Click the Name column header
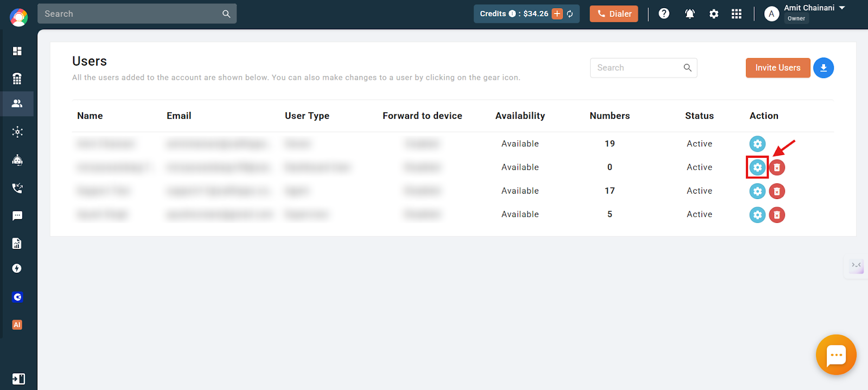868x390 pixels. click(90, 116)
